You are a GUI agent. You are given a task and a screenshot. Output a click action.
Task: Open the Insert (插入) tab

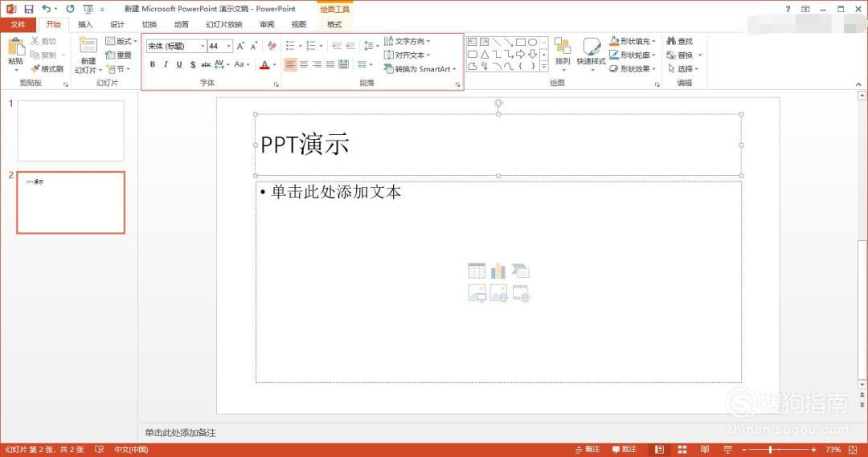84,24
